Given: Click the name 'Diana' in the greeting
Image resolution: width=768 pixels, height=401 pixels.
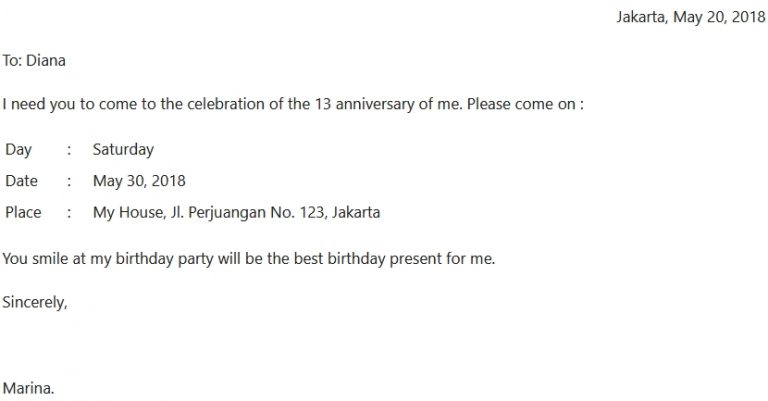Looking at the screenshot, I should click(x=46, y=60).
